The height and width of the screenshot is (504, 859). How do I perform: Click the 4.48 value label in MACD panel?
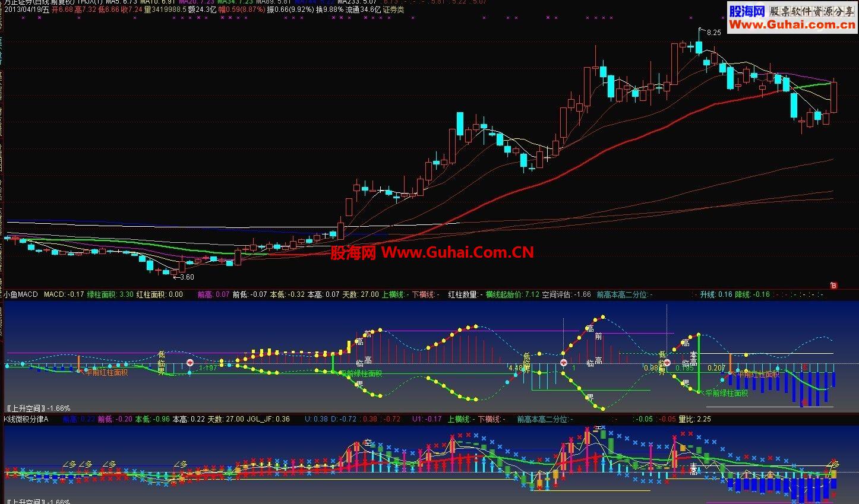pyautogui.click(x=516, y=368)
